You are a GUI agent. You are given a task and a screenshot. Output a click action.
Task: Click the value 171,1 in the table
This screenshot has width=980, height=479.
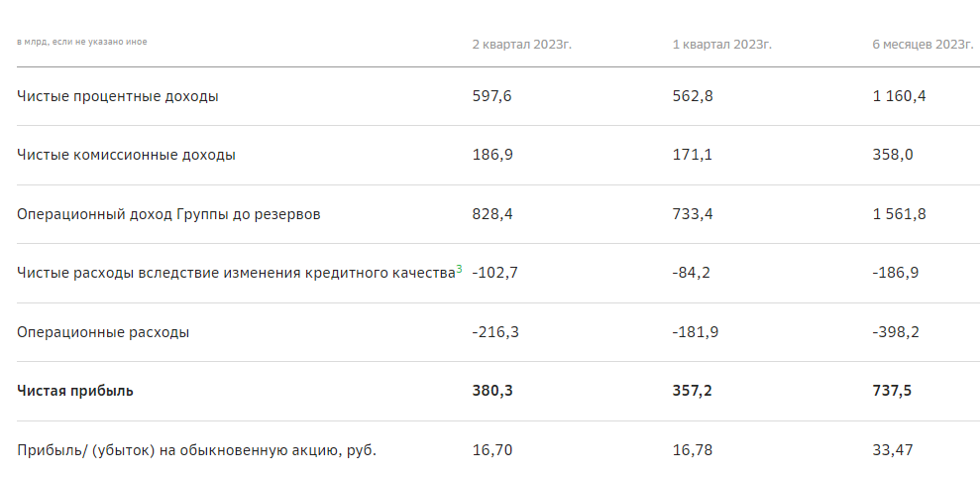pos(692,155)
